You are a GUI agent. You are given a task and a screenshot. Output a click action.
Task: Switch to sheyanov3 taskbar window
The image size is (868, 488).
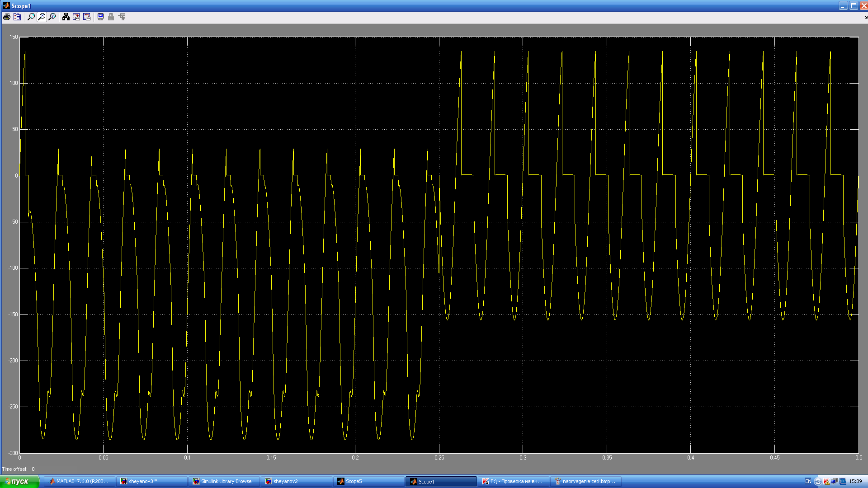(151, 481)
